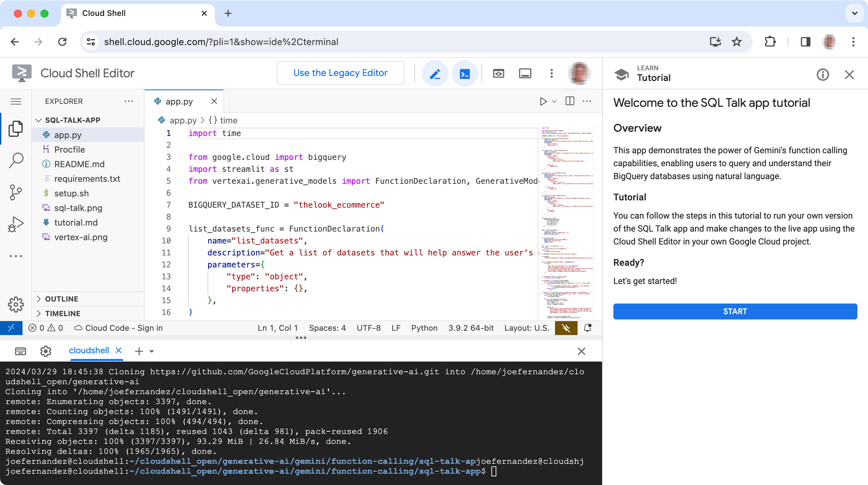This screenshot has height=485, width=868.
Task: Click the cloudshell terminal tab
Action: click(x=88, y=351)
